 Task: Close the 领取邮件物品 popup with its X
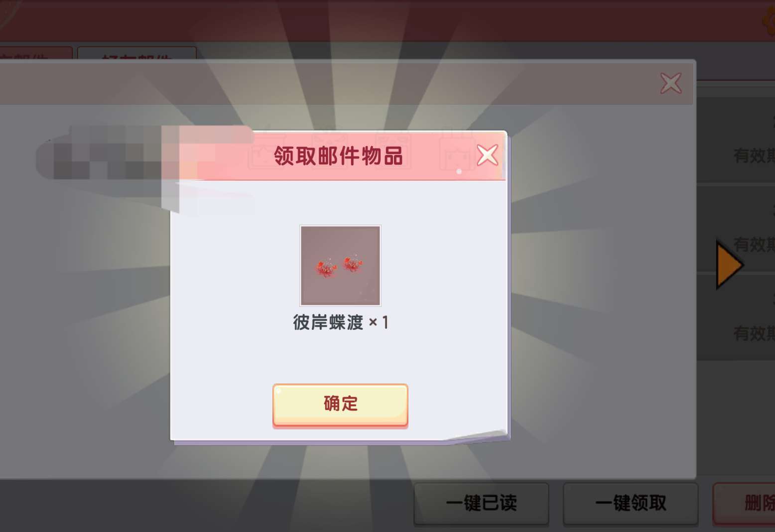pyautogui.click(x=487, y=155)
